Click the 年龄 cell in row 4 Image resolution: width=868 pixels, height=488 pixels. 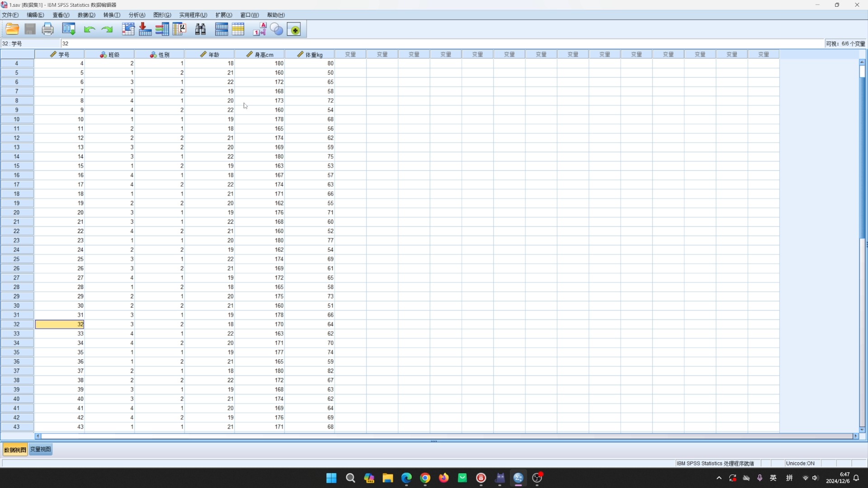[210, 64]
